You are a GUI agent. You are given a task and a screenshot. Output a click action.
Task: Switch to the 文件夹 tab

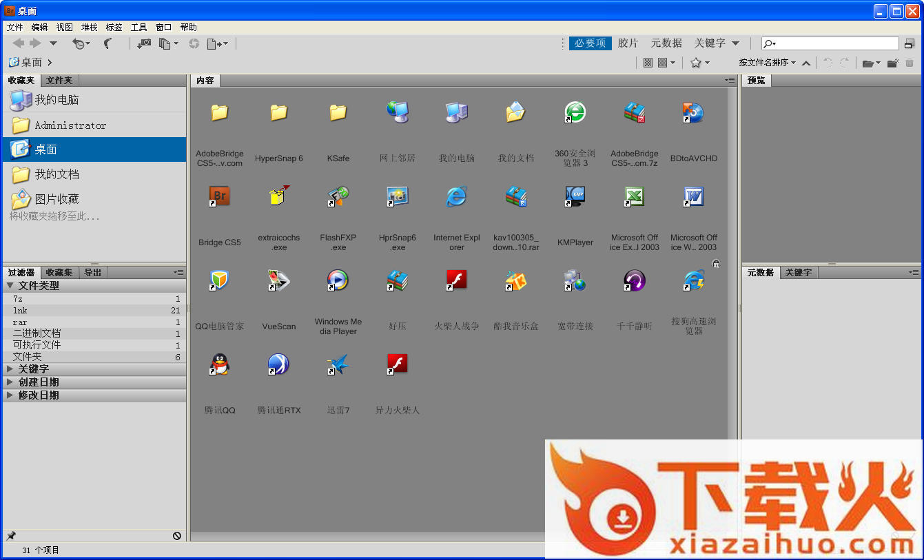[x=59, y=81]
